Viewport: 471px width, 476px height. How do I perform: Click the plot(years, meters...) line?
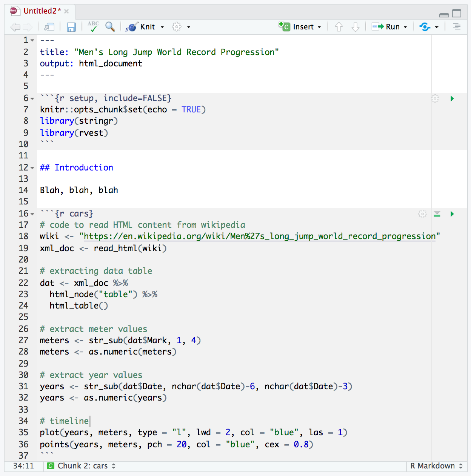coord(194,432)
